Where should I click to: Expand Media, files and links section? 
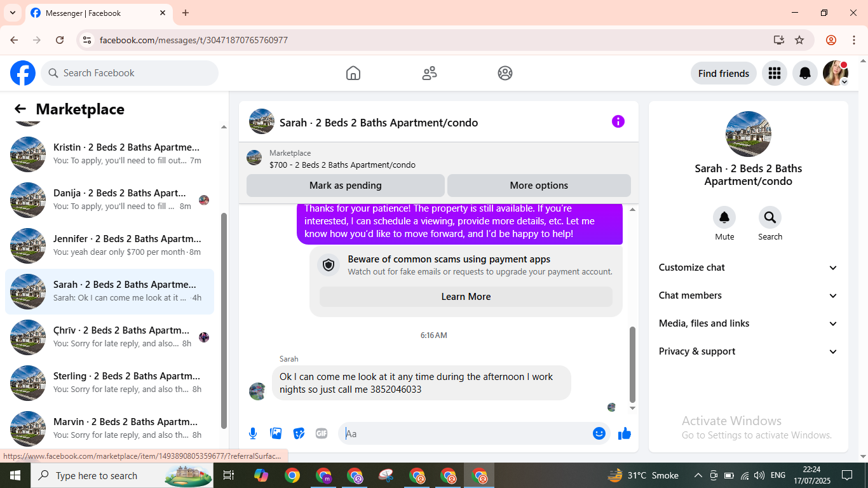(749, 323)
